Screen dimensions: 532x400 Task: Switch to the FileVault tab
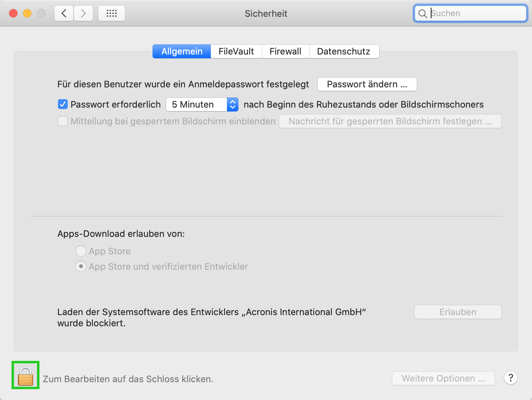tap(236, 51)
